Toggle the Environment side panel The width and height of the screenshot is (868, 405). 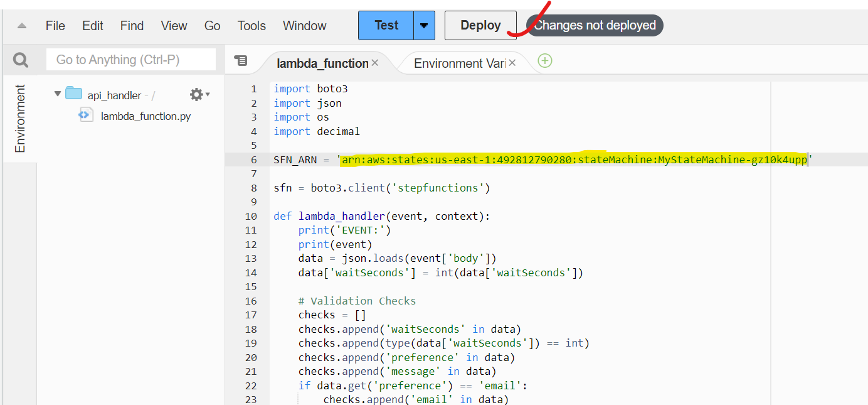click(x=20, y=119)
